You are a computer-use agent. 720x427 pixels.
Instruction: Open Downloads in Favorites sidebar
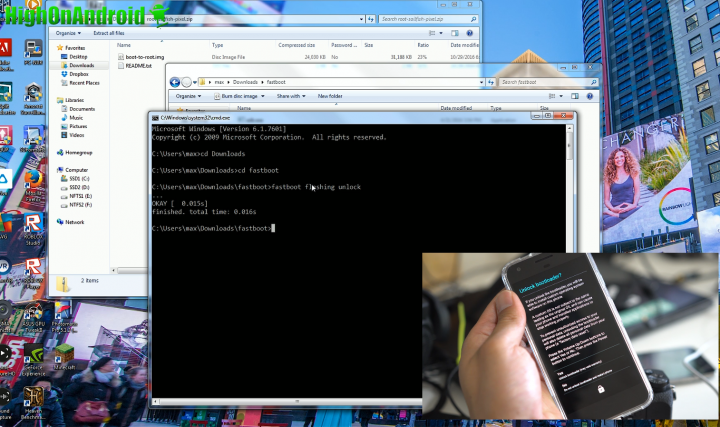tap(82, 65)
